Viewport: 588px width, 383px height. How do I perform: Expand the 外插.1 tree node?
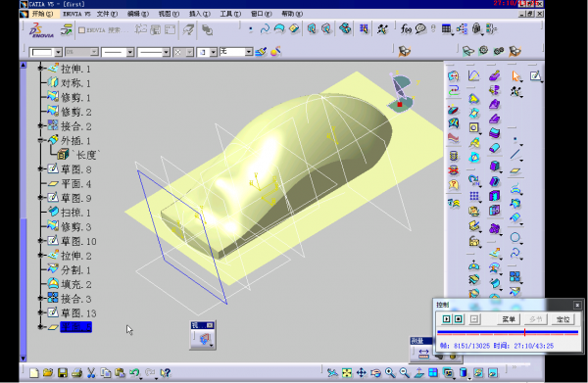tap(40, 140)
